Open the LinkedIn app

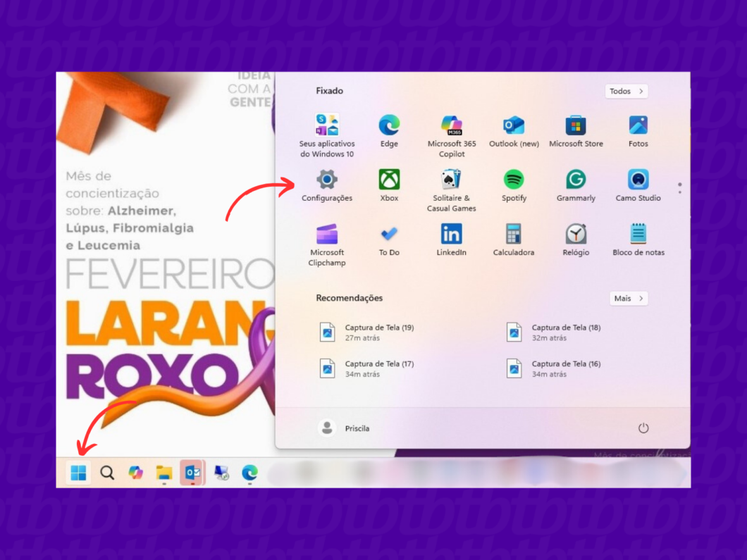pyautogui.click(x=451, y=235)
